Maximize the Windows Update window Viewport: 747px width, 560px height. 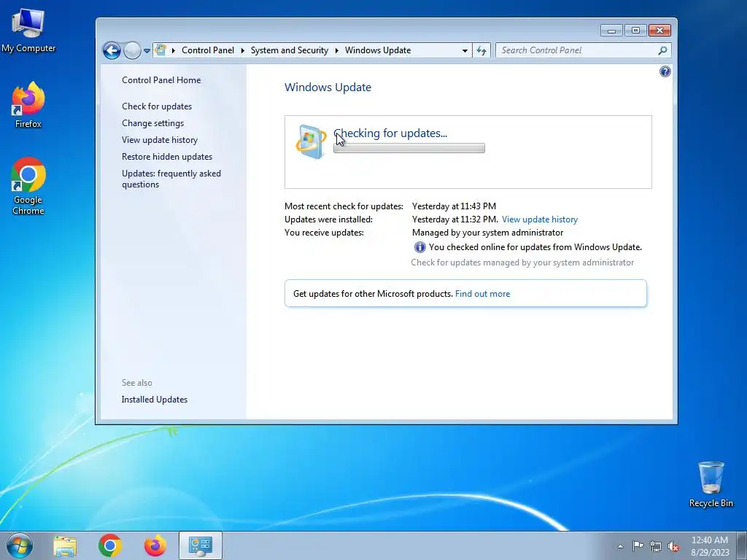pos(635,31)
